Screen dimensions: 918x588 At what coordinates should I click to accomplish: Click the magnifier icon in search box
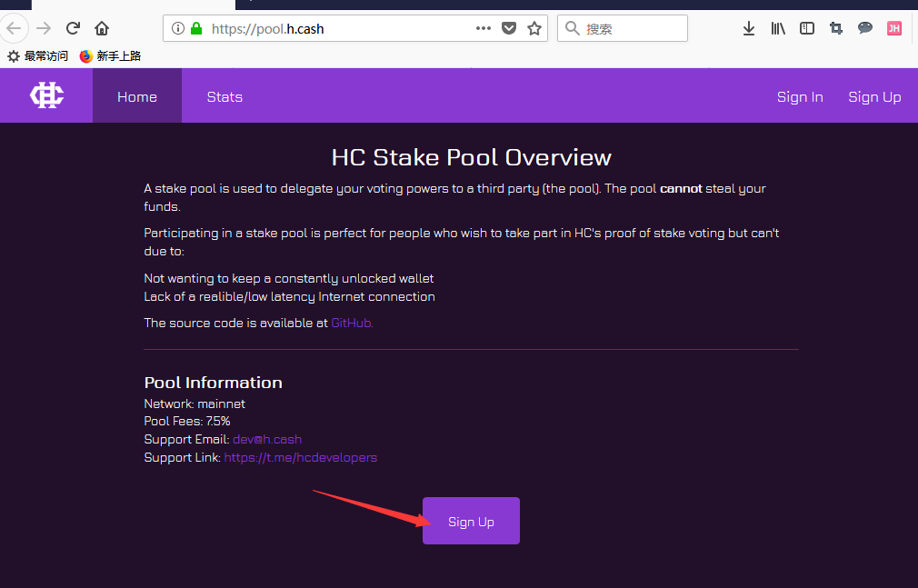[x=572, y=28]
